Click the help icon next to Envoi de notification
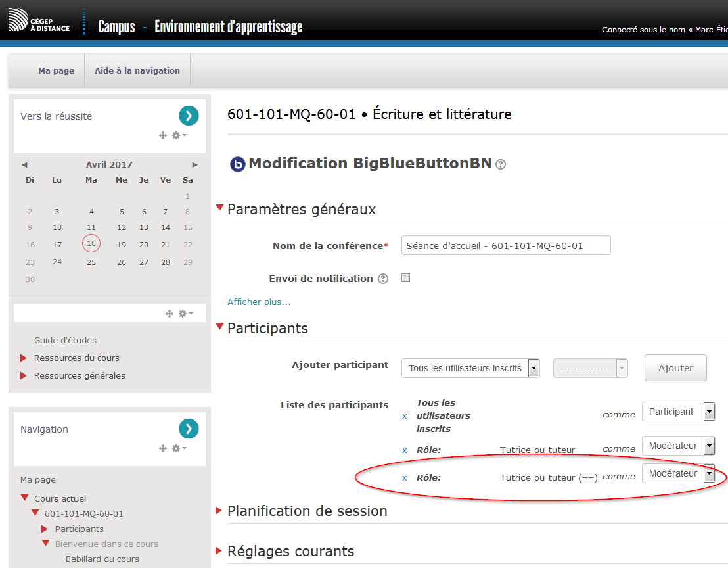Image resolution: width=728 pixels, height=568 pixels. (383, 279)
